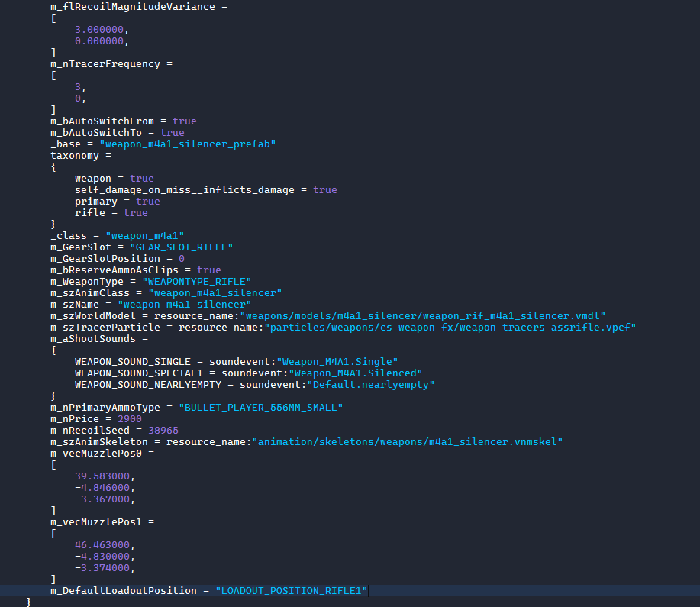The image size is (700, 607).
Task: Click the "GEAR_SLOT_RIFLE" string value
Action: click(x=181, y=247)
